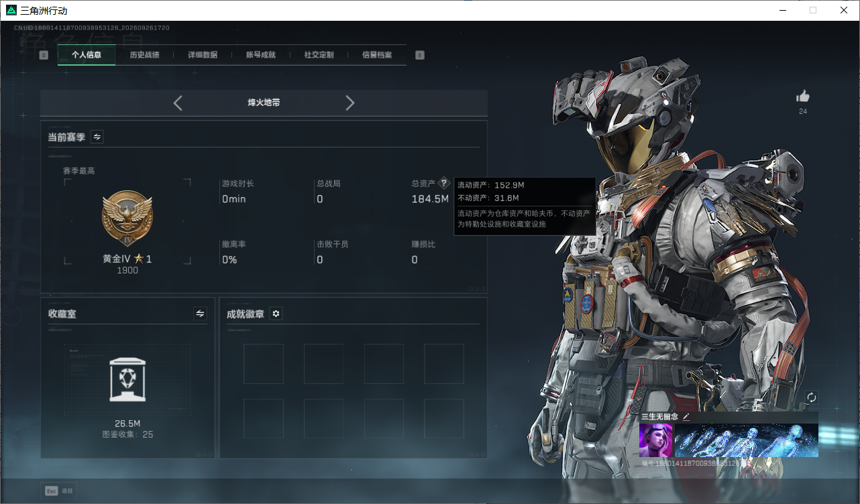
Task: Click the CN UID text at top
Action: click(91, 28)
